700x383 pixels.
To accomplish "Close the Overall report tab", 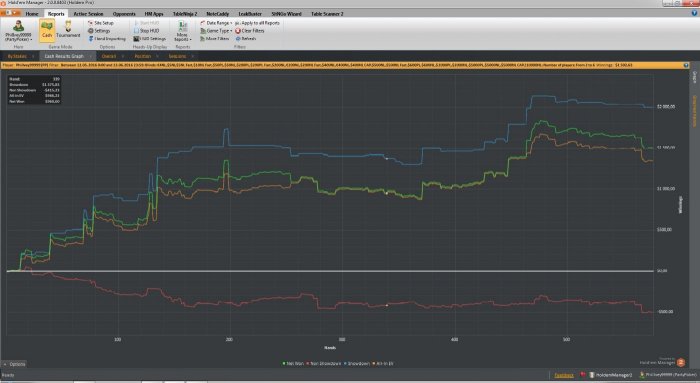I will (123, 56).
